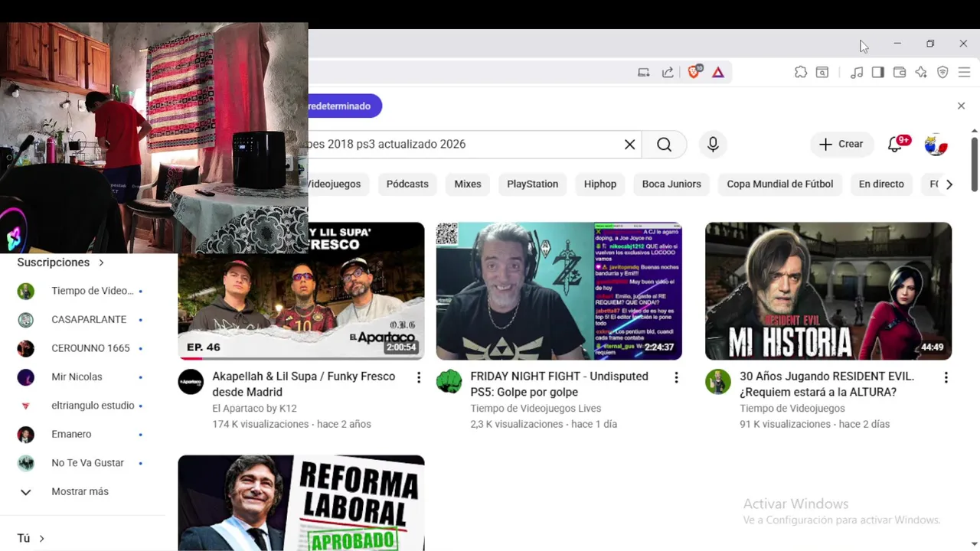Click the blue predeterminado button
The width and height of the screenshot is (980, 551).
pyautogui.click(x=345, y=106)
